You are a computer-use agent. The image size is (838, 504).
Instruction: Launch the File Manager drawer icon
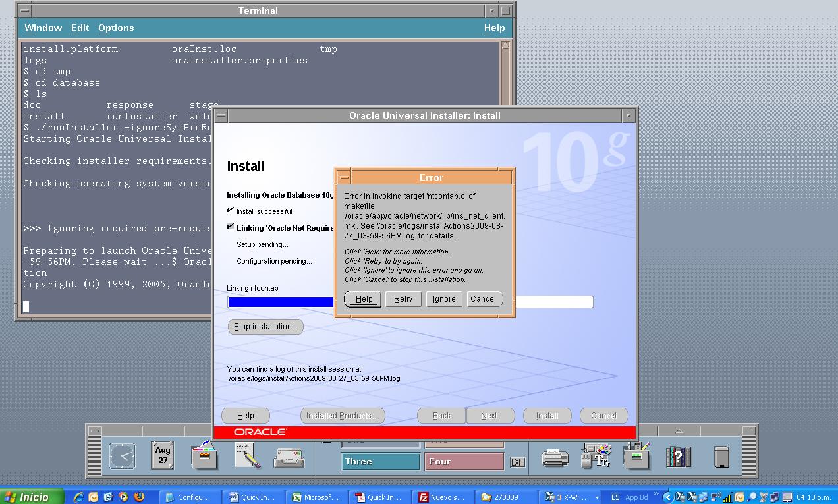click(x=204, y=455)
